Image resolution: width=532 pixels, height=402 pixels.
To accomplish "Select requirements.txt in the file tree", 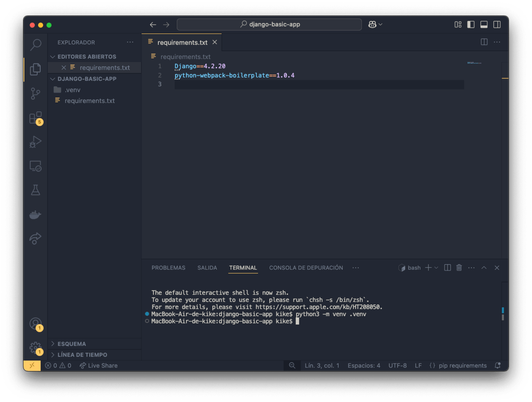I will pos(95,101).
